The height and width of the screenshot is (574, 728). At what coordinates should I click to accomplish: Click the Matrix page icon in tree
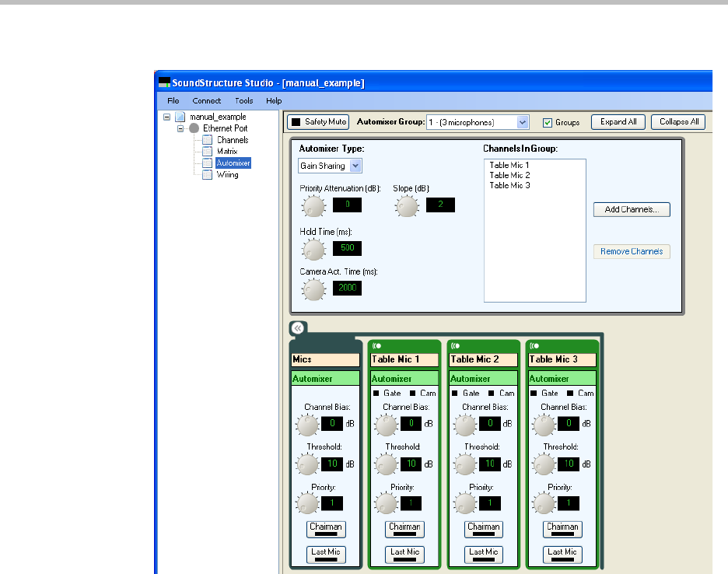point(207,152)
